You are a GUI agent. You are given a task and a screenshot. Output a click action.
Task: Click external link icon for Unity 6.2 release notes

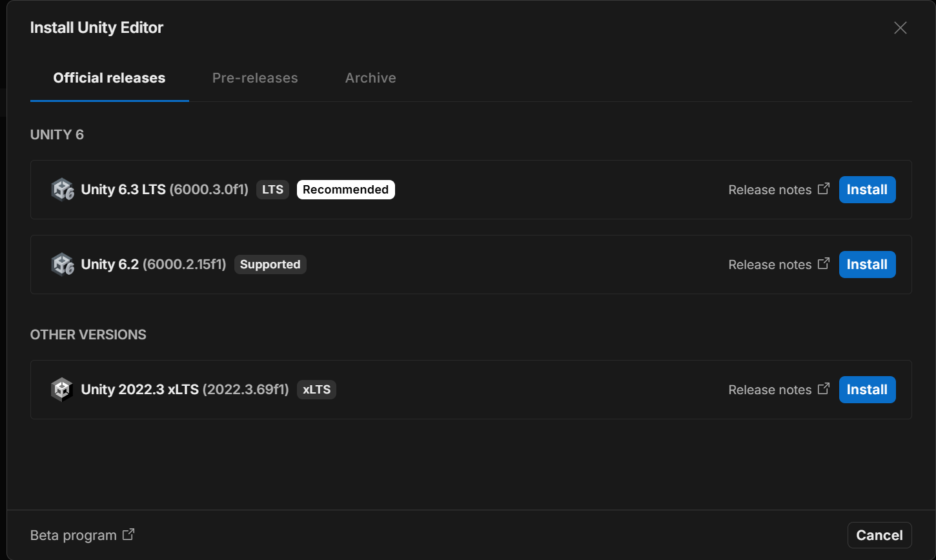[x=823, y=264]
